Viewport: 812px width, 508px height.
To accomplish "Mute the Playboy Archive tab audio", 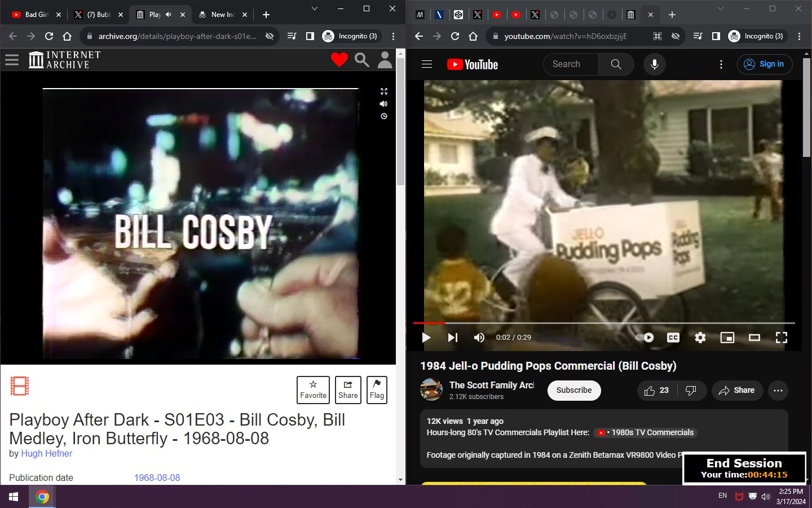I will tap(168, 15).
